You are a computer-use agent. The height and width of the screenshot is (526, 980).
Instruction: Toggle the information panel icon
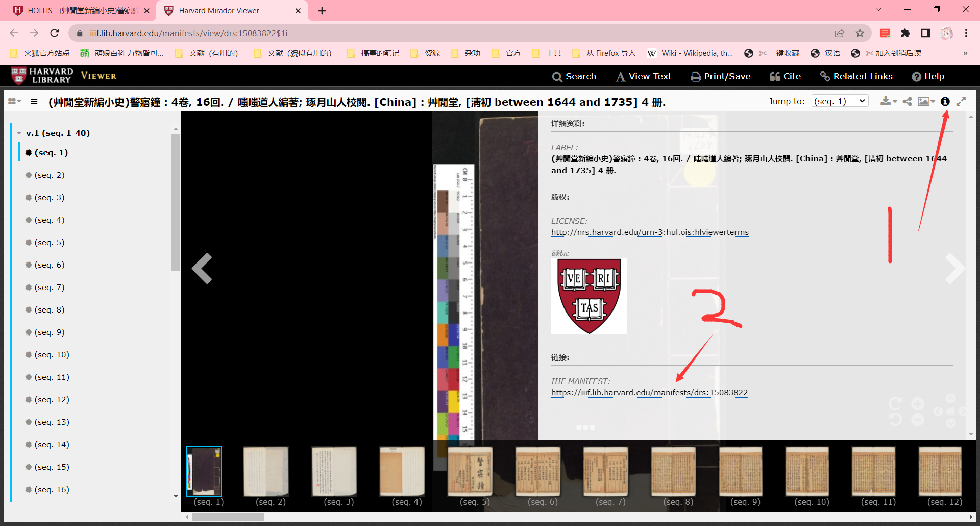coord(945,102)
